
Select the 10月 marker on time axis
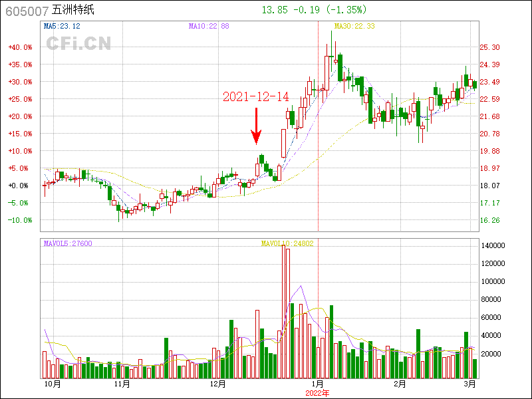(x=53, y=384)
